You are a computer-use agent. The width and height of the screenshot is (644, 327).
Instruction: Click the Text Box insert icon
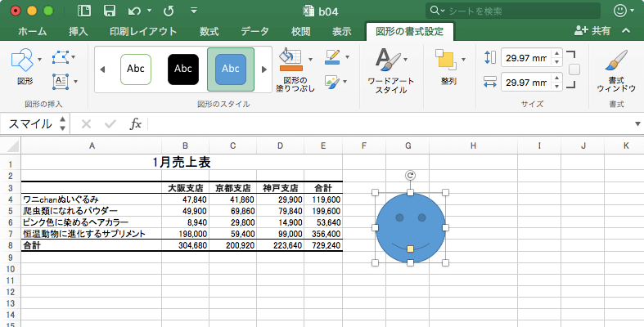(61, 81)
